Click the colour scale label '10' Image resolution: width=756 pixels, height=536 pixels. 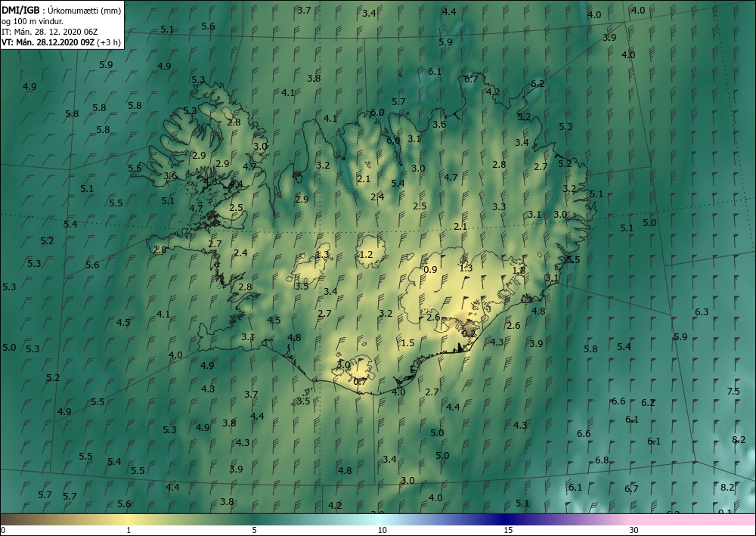382,530
